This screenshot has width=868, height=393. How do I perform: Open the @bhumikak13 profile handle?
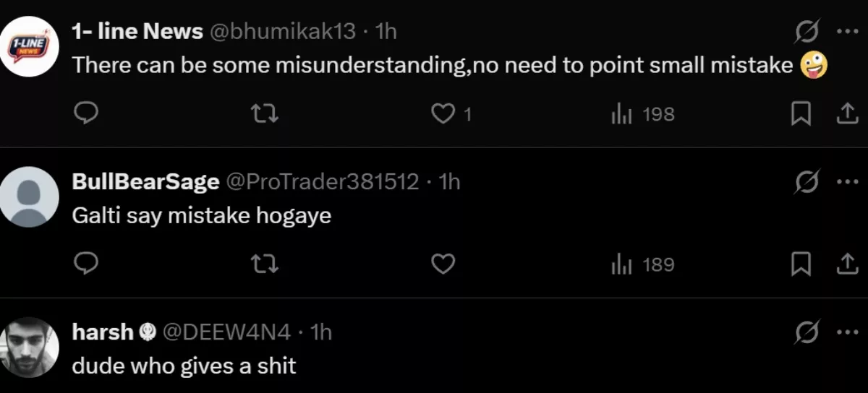[283, 31]
